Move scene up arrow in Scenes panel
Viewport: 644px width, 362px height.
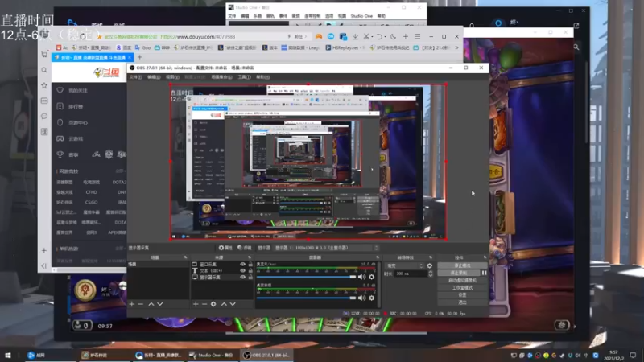tap(151, 304)
